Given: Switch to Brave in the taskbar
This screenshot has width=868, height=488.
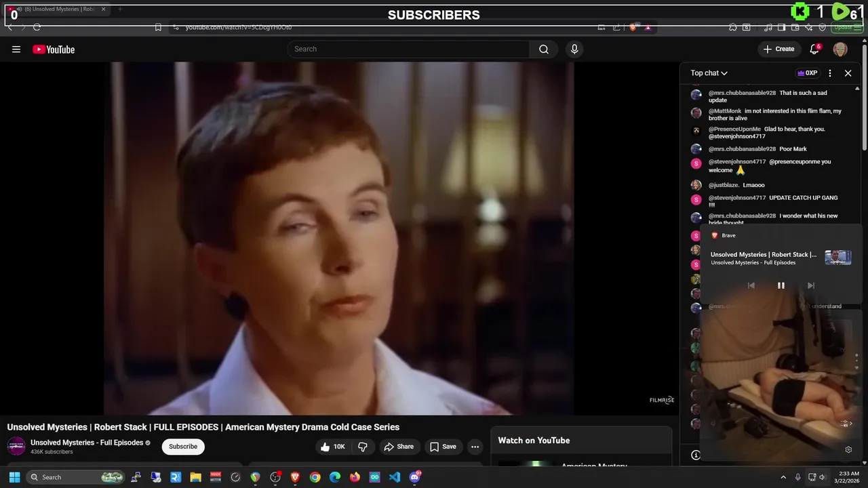Looking at the screenshot, I should point(295,477).
